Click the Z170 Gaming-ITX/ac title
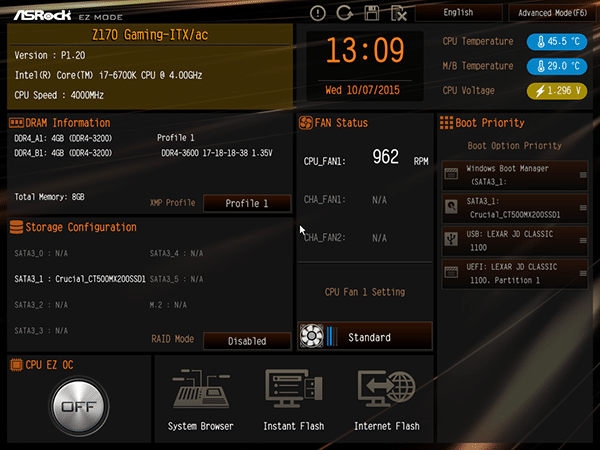 (x=150, y=35)
